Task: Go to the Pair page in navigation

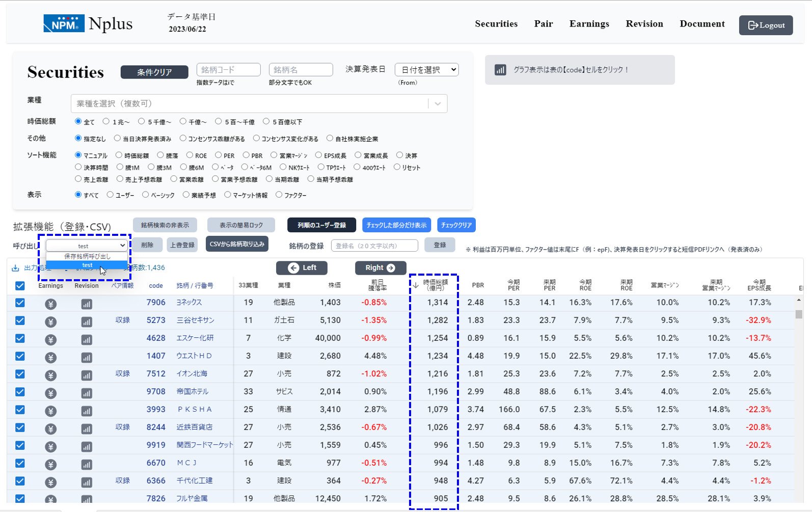Action: click(543, 24)
